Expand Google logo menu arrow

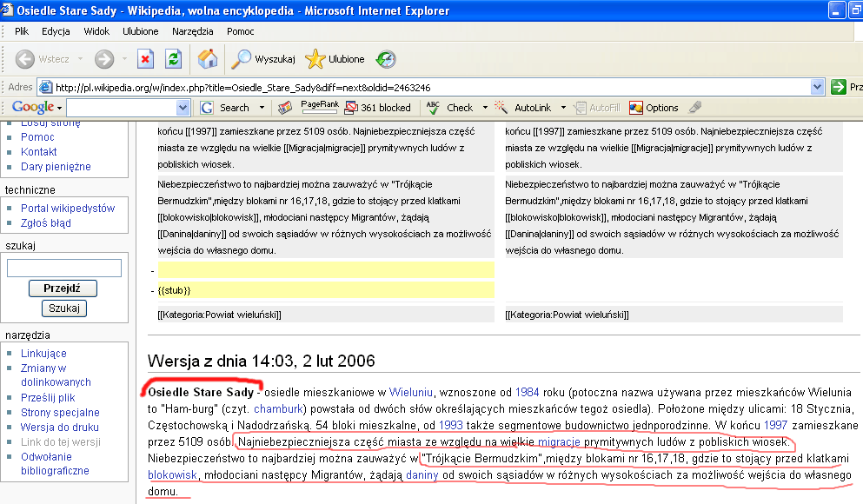click(x=59, y=108)
